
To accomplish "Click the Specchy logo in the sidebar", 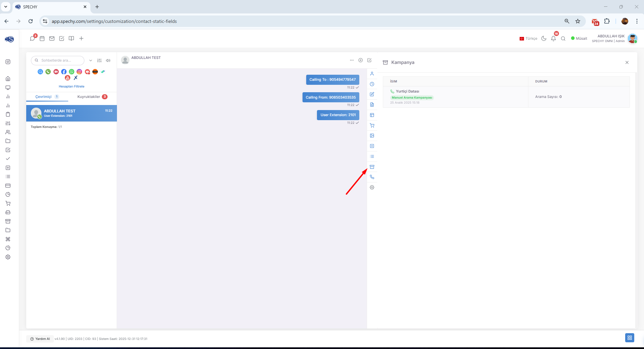I will 9,39.
